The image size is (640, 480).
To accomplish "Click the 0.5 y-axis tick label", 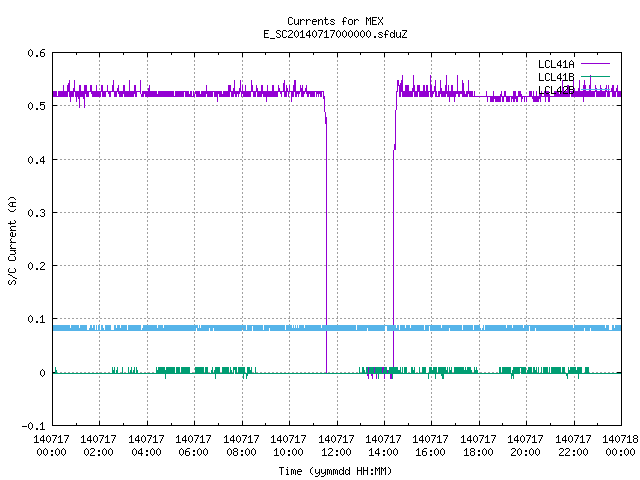I will (x=36, y=106).
